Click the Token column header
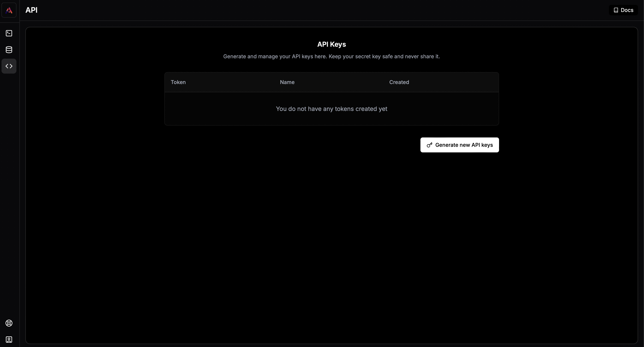This screenshot has width=644, height=347. (x=178, y=82)
